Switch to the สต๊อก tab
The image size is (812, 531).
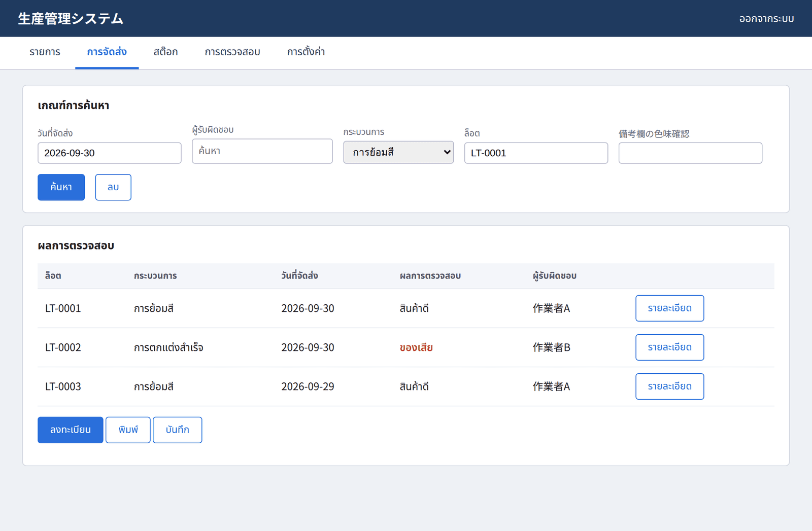[165, 52]
